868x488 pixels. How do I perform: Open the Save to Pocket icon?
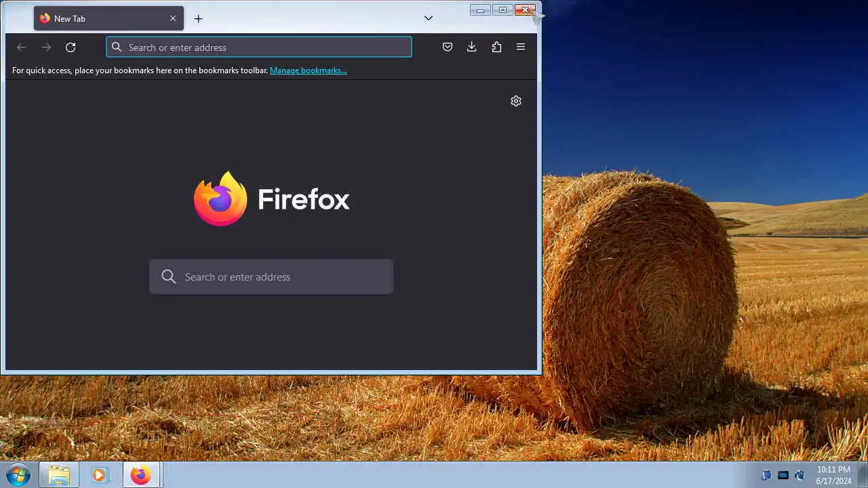(x=448, y=47)
